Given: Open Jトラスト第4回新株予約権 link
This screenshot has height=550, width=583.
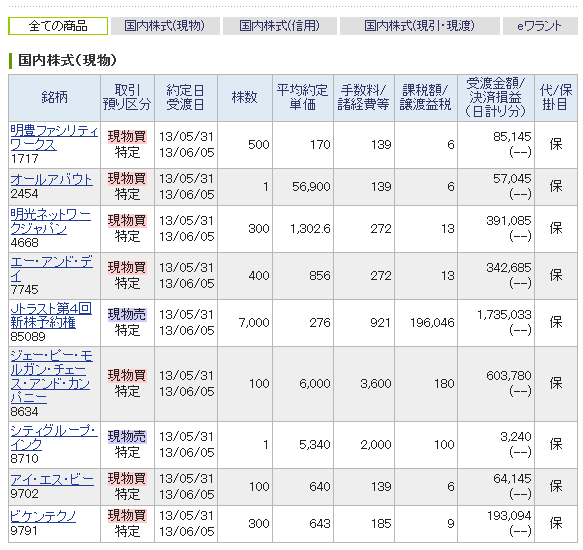Looking at the screenshot, I should coord(51,316).
